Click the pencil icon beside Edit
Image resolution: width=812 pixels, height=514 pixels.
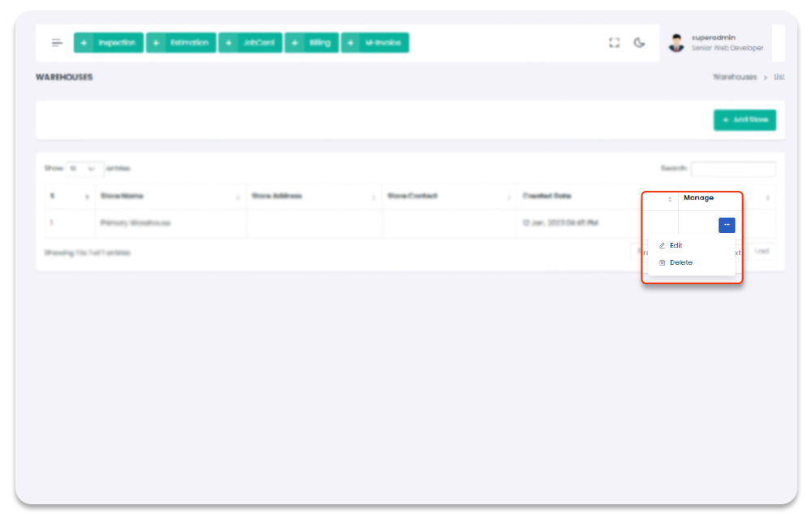pyautogui.click(x=662, y=245)
